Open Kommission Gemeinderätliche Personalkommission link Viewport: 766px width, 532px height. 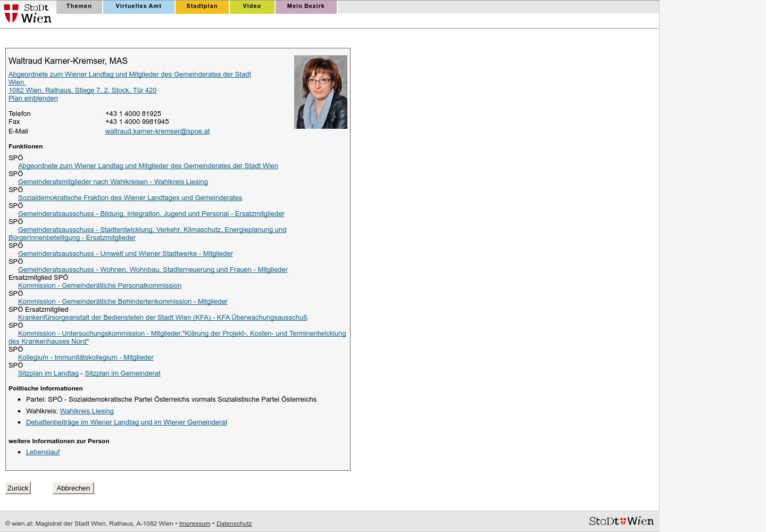99,286
